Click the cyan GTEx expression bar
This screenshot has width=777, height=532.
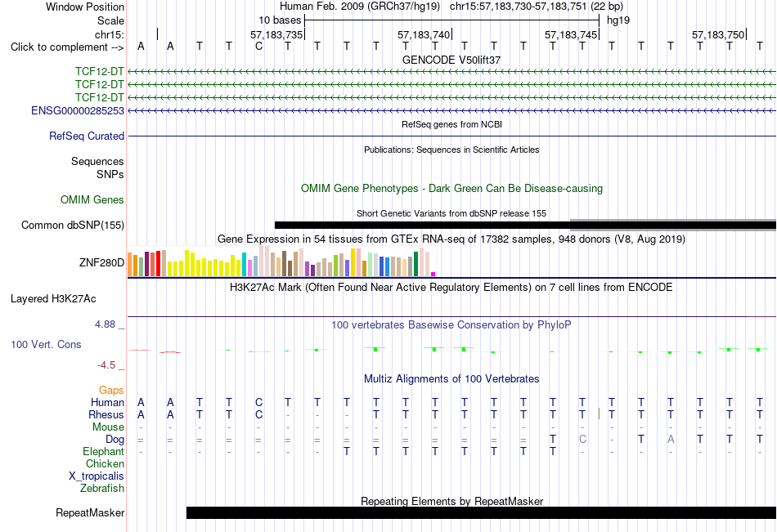click(x=244, y=264)
